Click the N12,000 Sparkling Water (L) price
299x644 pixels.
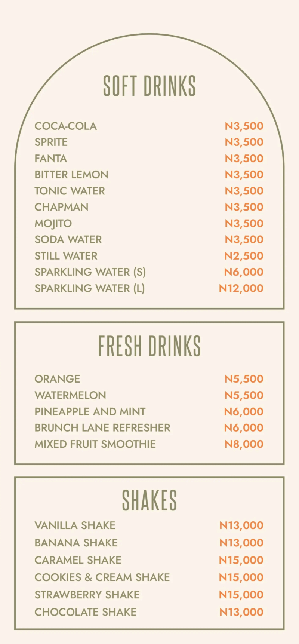point(241,288)
